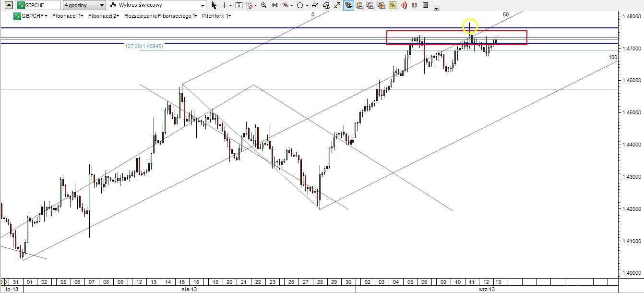Open the '4 godziny' timeframe dropdown
644x293 pixels.
(84, 5)
